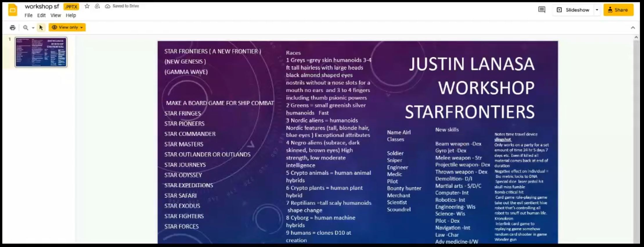Click the Google Slides home logo
This screenshot has width=644, height=247.
pos(13,10)
